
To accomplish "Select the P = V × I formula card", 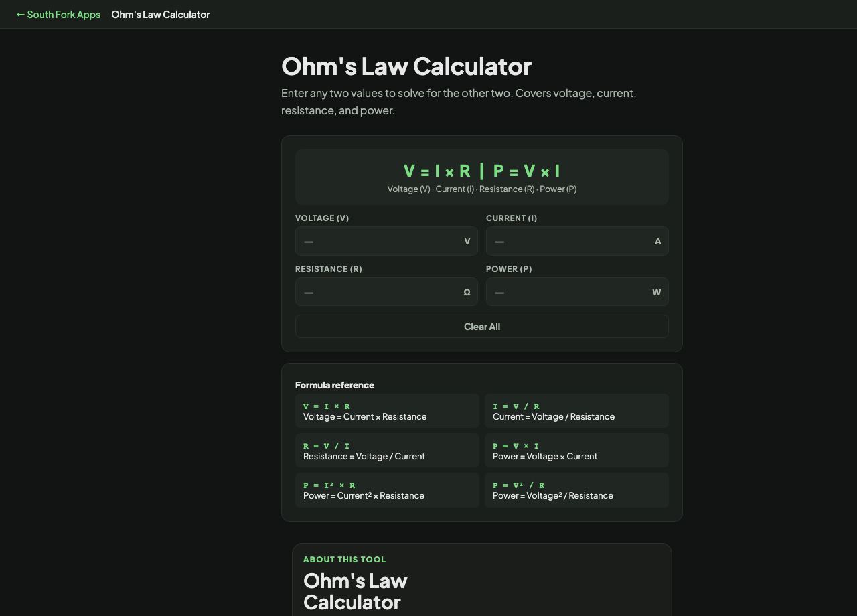I will tap(576, 451).
